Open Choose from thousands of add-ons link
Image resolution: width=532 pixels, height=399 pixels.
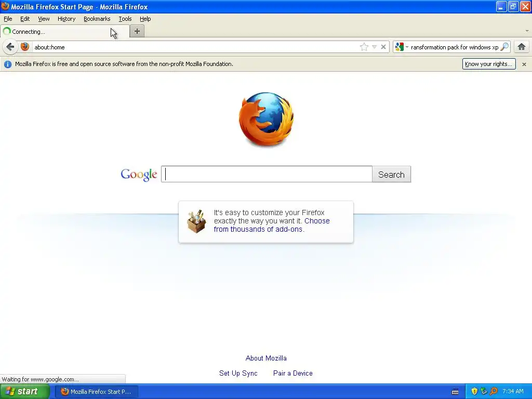(x=272, y=225)
